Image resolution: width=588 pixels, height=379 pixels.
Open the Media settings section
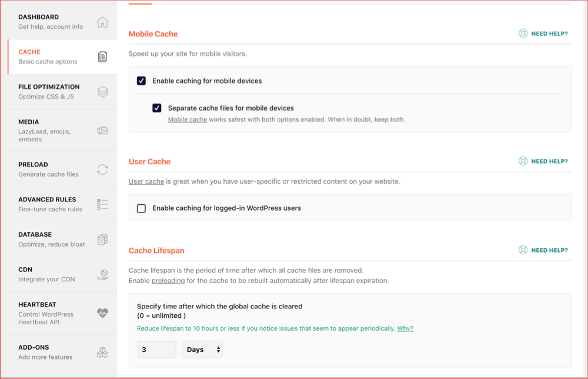(x=62, y=131)
